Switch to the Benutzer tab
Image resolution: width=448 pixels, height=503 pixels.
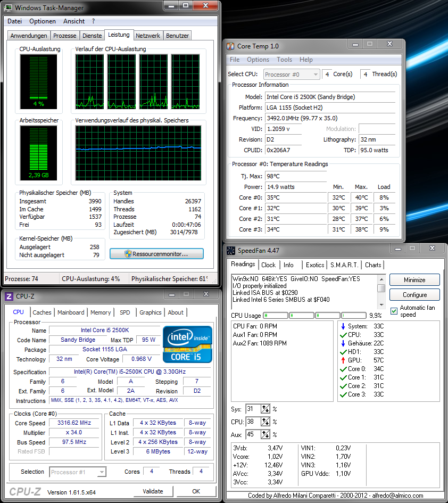[177, 36]
